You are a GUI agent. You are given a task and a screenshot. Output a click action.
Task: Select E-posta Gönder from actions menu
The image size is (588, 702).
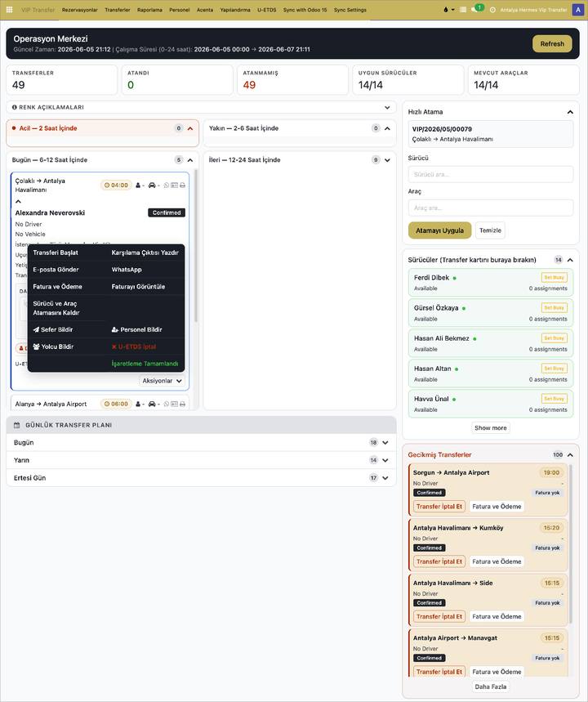(56, 270)
